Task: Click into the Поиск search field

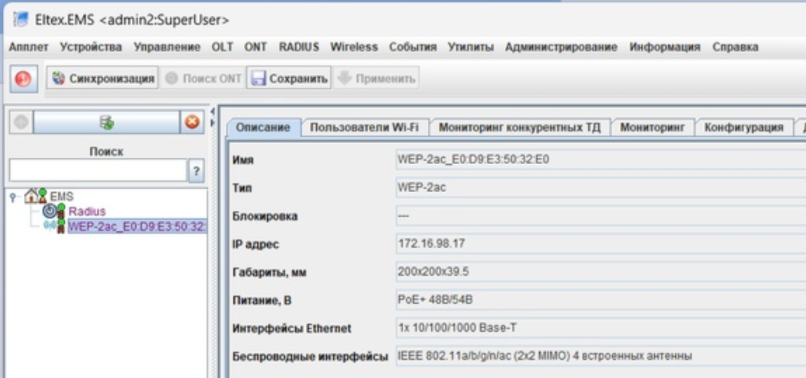Action: [x=98, y=170]
